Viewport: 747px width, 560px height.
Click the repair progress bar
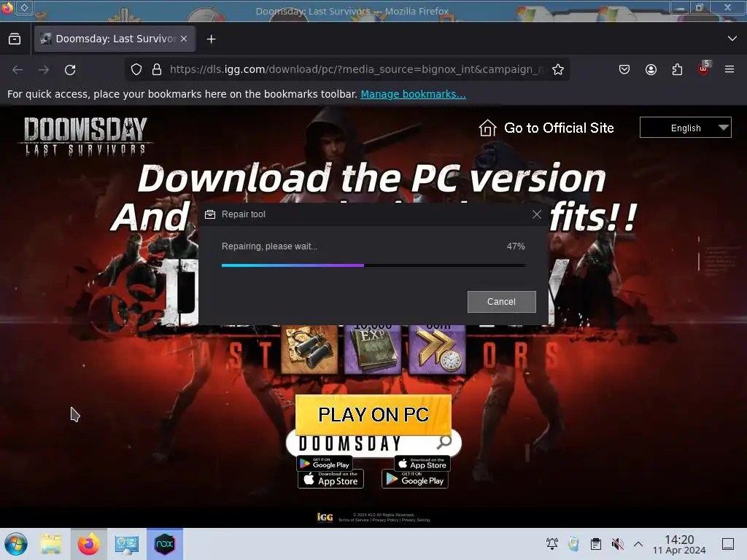click(x=374, y=265)
